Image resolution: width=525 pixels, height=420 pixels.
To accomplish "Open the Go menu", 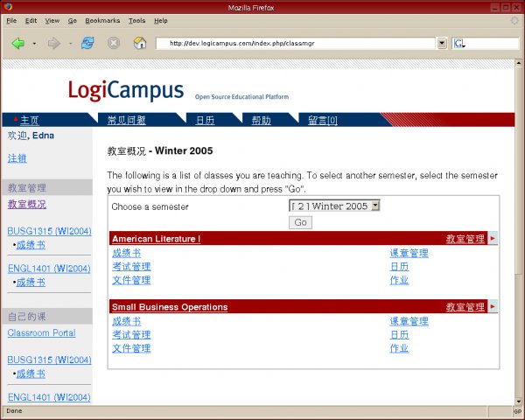I will tap(73, 21).
